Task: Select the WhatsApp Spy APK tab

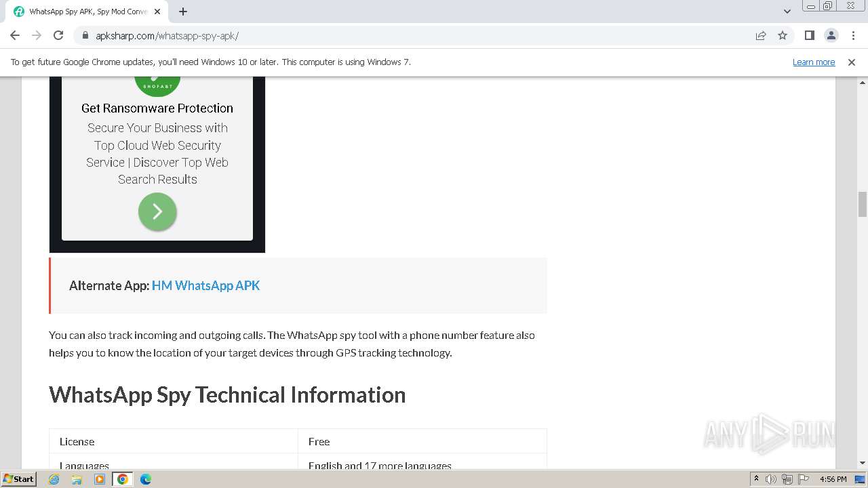Action: click(88, 12)
